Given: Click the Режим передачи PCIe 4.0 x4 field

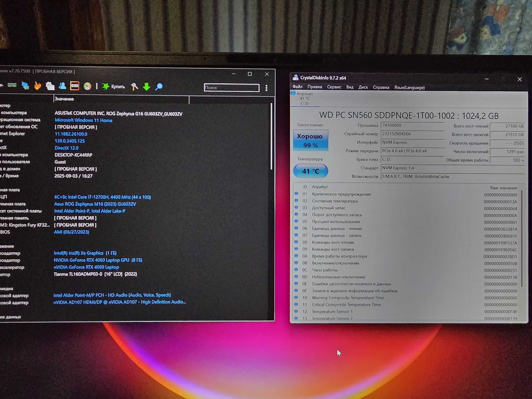Looking at the screenshot, I should [413, 151].
